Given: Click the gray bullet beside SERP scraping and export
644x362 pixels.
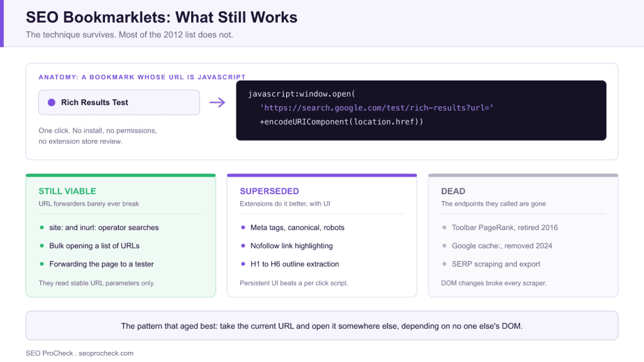Looking at the screenshot, I should click(444, 264).
